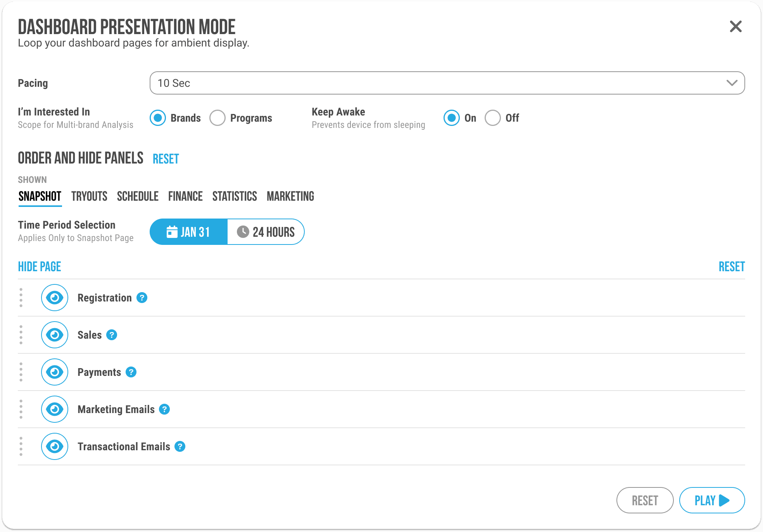
Task: Select the Programs radio option
Action: point(218,118)
